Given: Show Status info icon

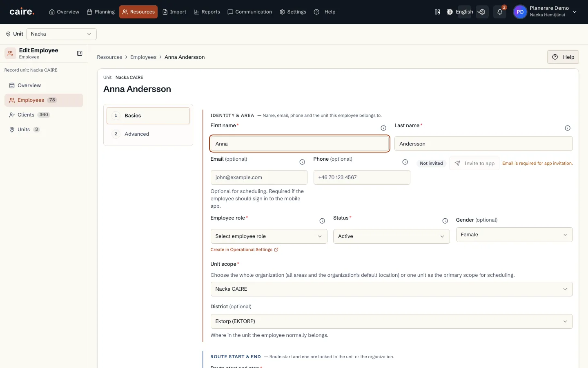Looking at the screenshot, I should coord(445,221).
